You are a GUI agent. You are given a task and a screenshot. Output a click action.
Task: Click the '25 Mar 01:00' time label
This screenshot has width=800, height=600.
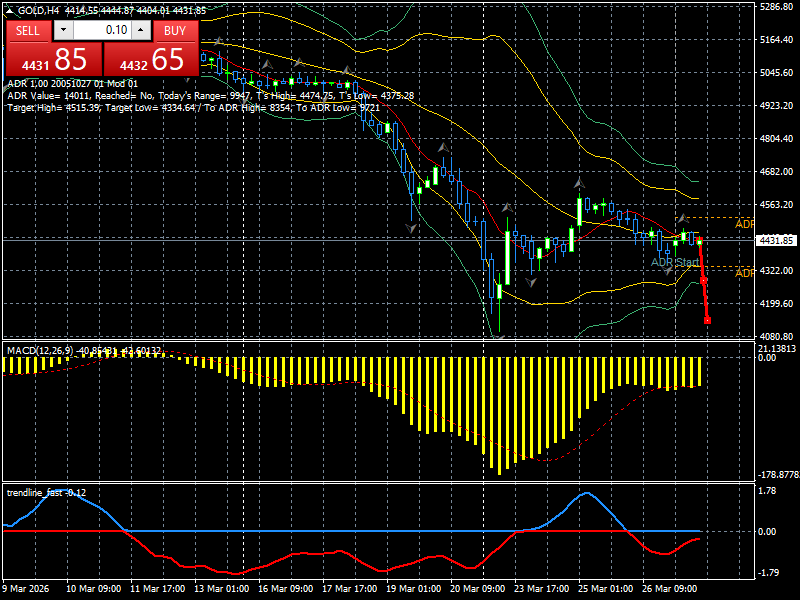(x=606, y=588)
